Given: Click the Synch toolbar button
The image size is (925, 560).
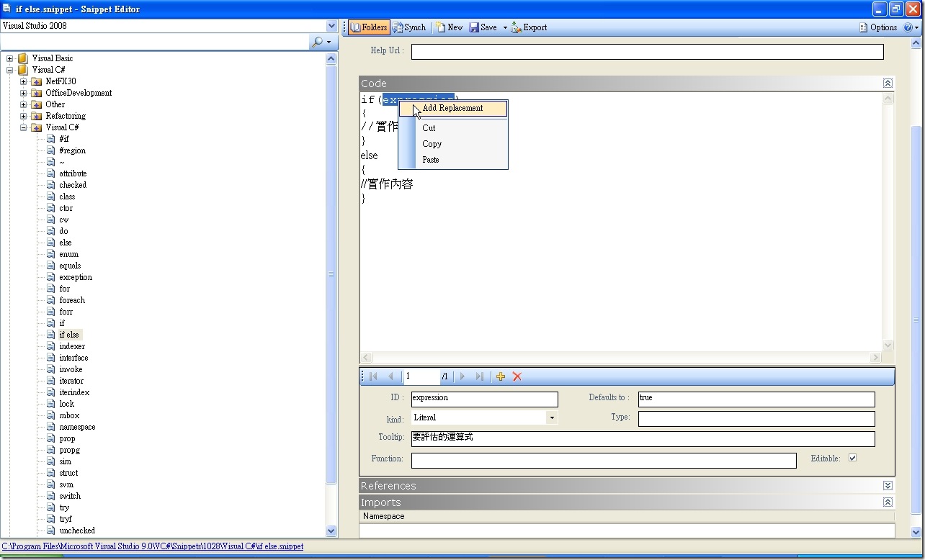Looking at the screenshot, I should pos(409,27).
